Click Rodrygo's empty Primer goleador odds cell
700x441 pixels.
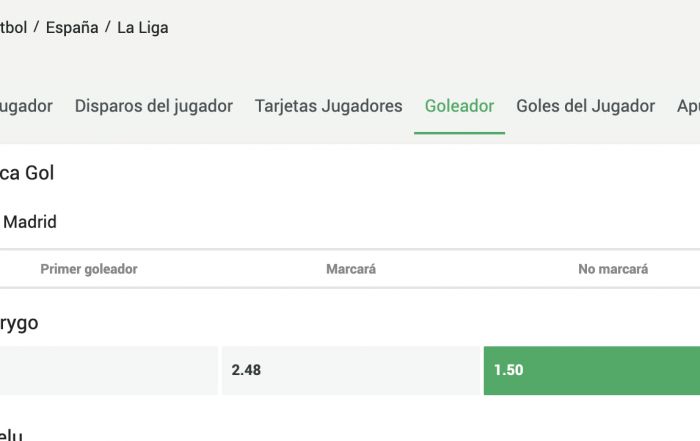108,370
